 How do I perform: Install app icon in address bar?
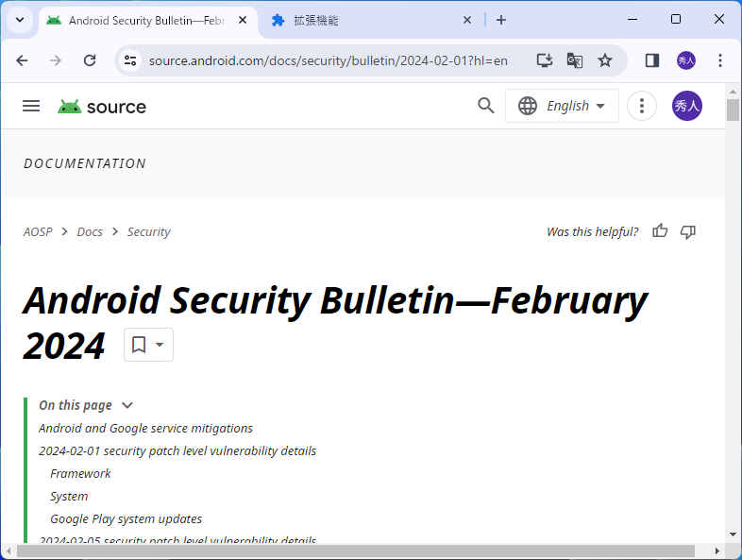[x=545, y=60]
